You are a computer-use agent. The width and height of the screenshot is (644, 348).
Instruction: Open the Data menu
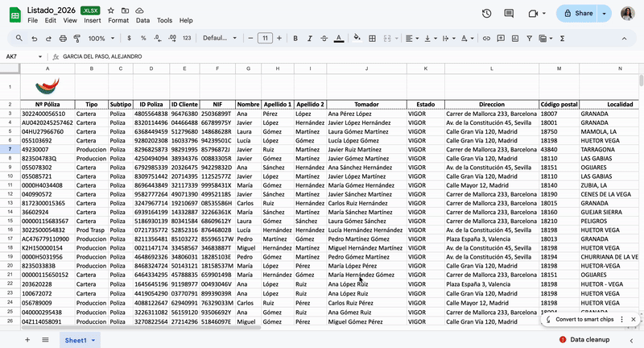tap(143, 21)
